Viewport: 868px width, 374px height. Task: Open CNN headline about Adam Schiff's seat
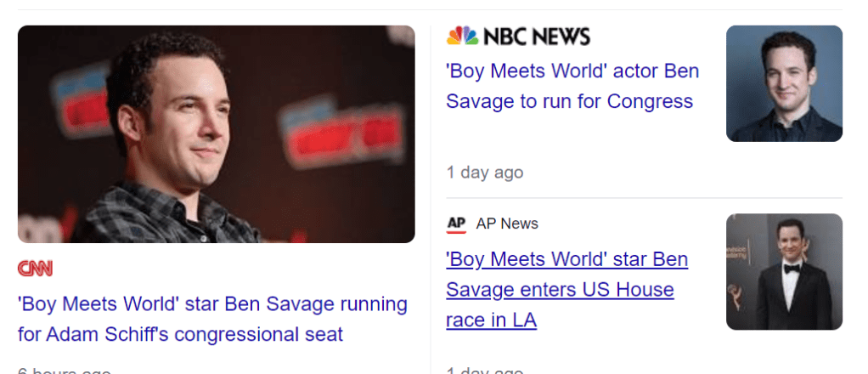click(x=212, y=319)
